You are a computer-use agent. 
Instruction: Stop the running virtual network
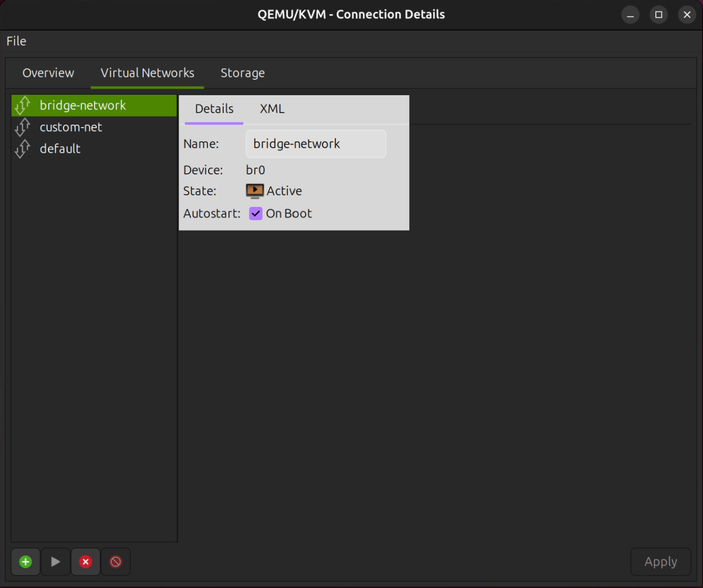116,561
